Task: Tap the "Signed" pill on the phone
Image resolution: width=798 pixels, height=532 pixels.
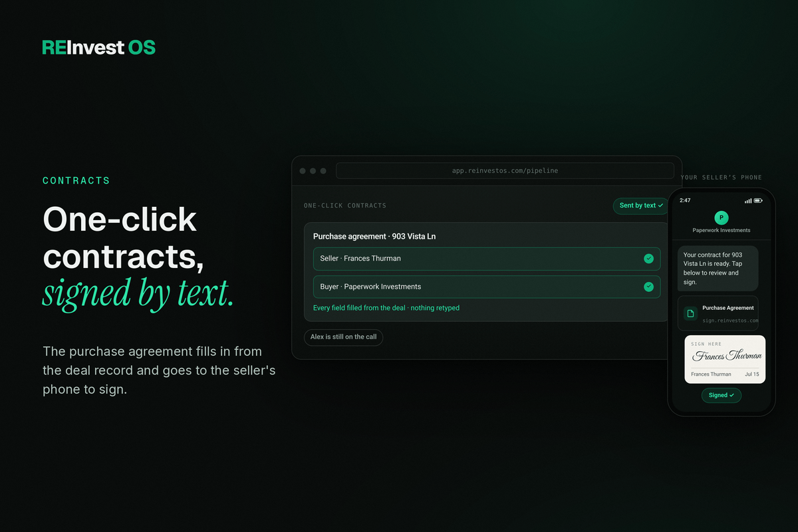Action: pos(721,395)
